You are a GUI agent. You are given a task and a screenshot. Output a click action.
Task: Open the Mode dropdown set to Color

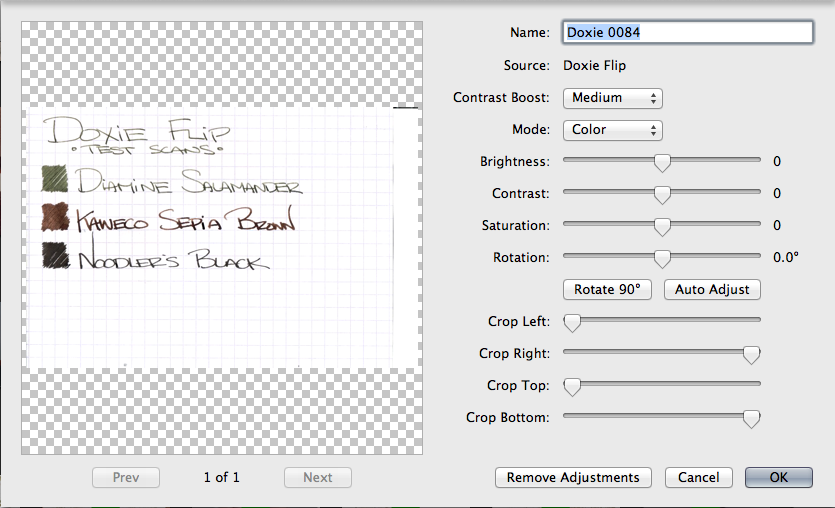(612, 130)
